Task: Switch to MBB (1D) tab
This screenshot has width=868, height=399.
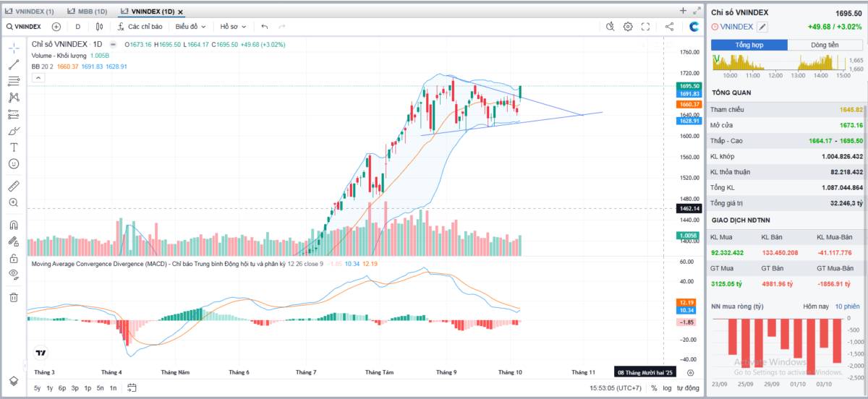Action: point(87,12)
